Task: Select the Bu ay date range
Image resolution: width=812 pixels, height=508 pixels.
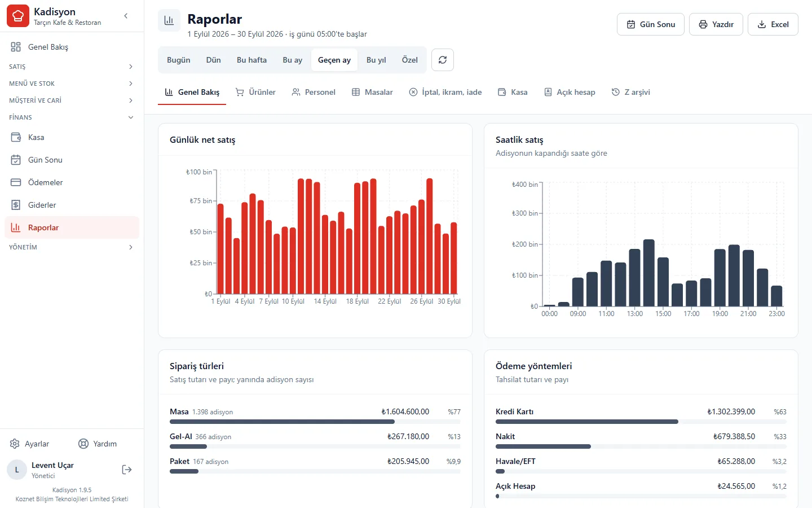Action: click(x=293, y=60)
